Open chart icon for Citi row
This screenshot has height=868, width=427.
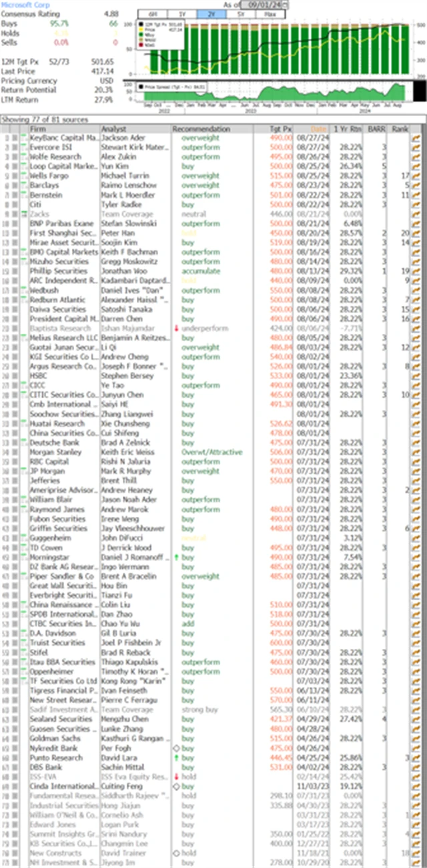(417, 205)
